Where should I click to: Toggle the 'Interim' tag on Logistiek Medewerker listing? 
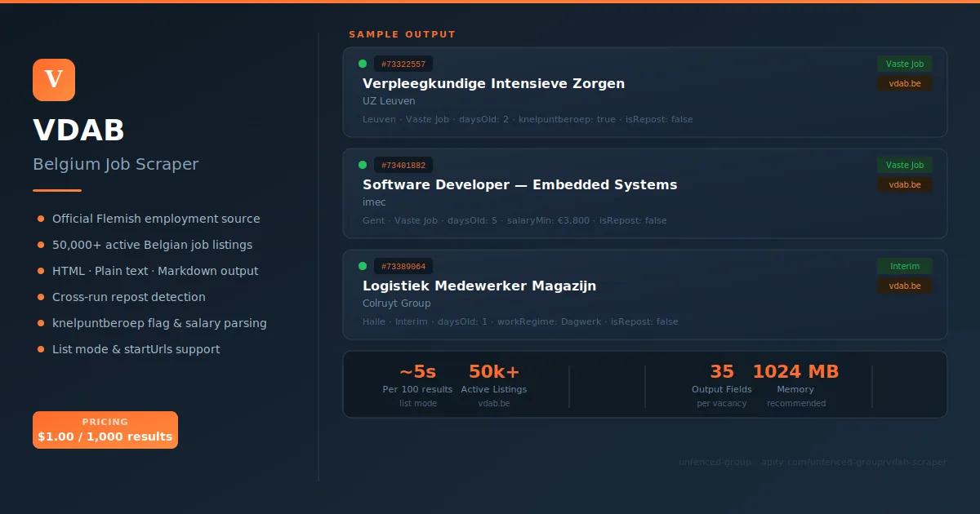(904, 266)
